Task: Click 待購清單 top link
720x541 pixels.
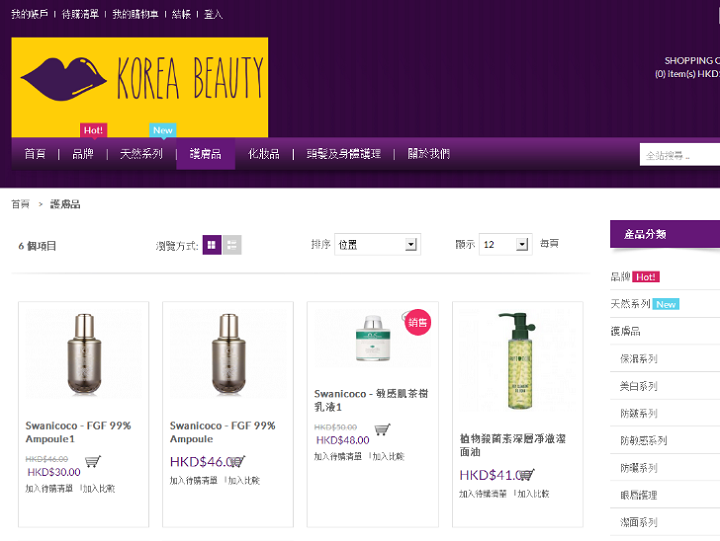Action: click(80, 14)
